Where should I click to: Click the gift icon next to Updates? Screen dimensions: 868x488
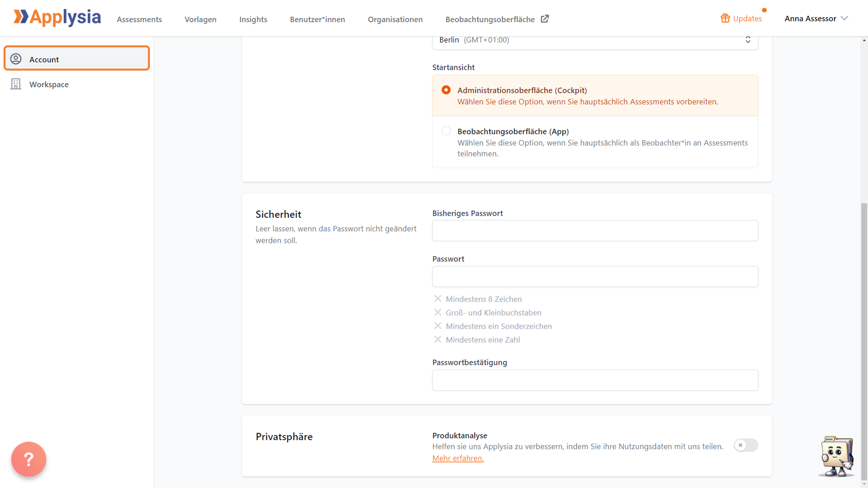(x=725, y=18)
